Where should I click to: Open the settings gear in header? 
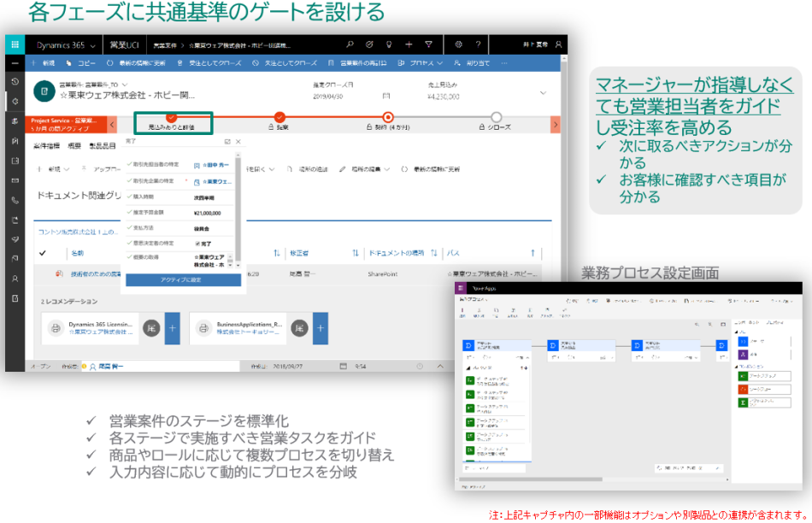pos(458,44)
